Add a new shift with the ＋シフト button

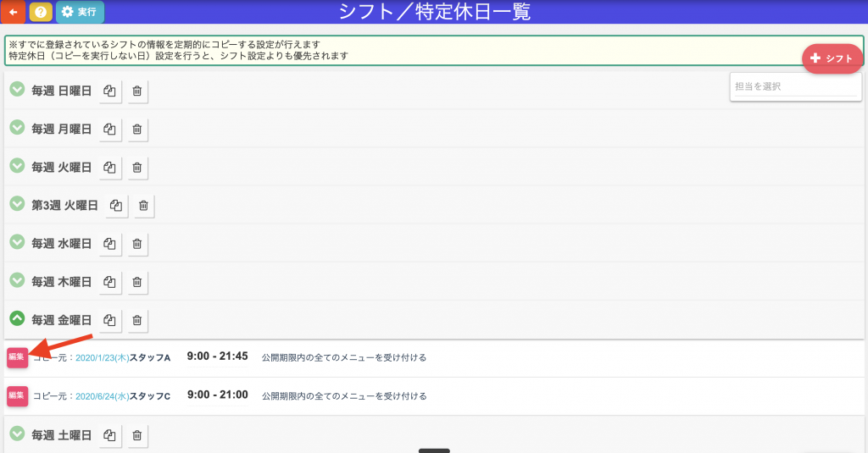pyautogui.click(x=832, y=58)
